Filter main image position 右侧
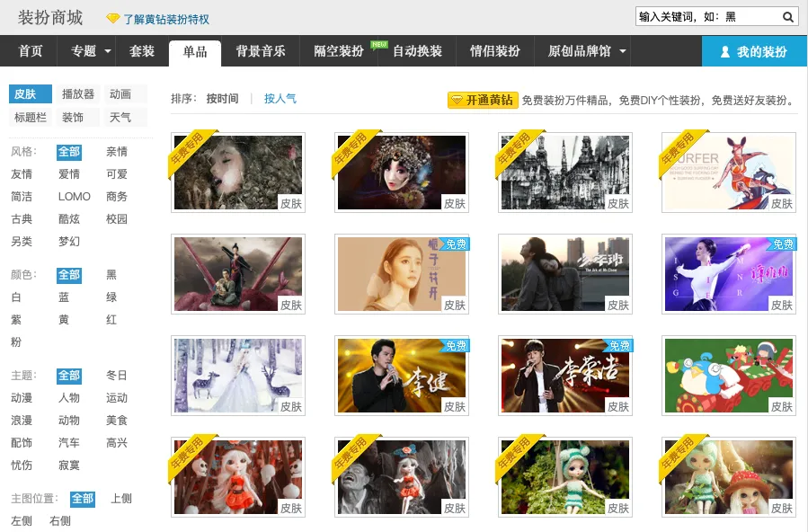808x532 pixels. 60,520
